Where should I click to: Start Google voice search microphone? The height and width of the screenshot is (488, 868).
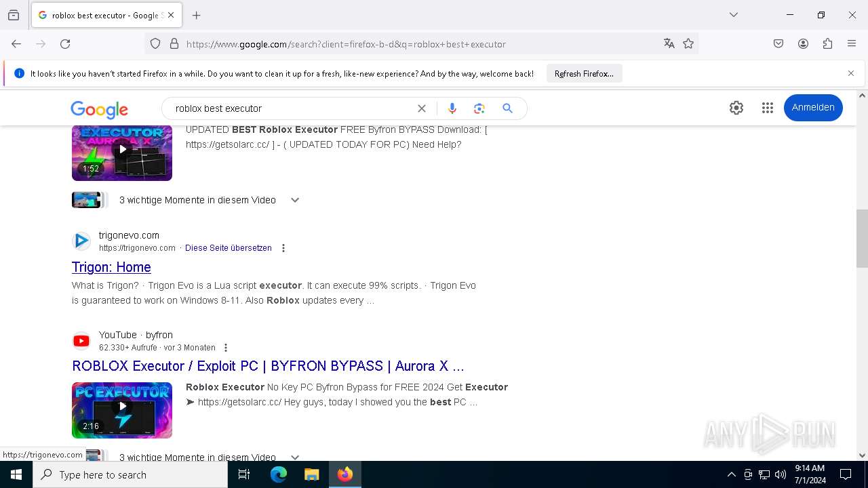pos(452,108)
